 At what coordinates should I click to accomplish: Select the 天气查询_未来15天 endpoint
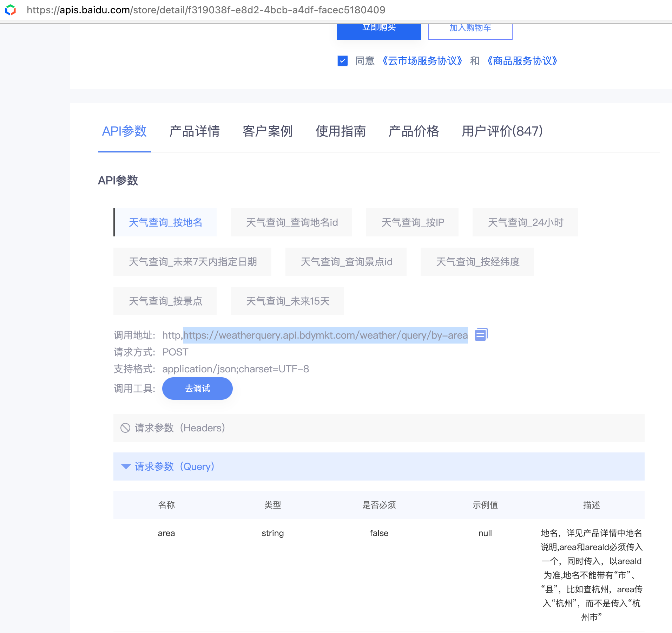point(287,301)
